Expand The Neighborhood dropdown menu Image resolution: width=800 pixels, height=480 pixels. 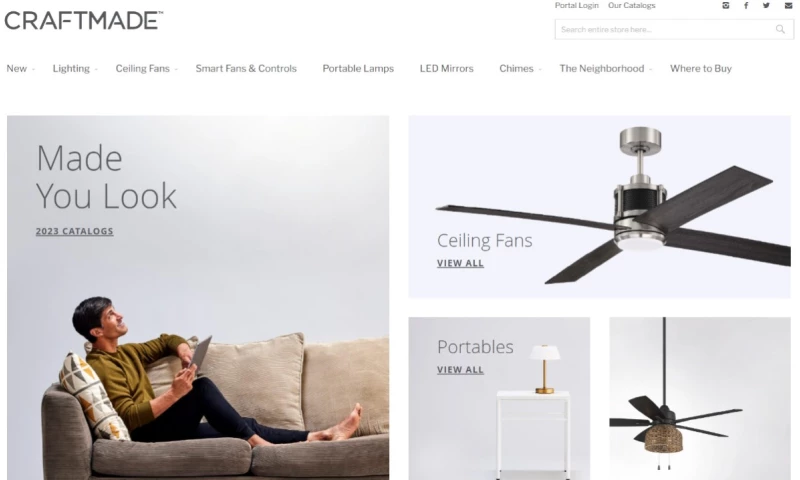(606, 68)
